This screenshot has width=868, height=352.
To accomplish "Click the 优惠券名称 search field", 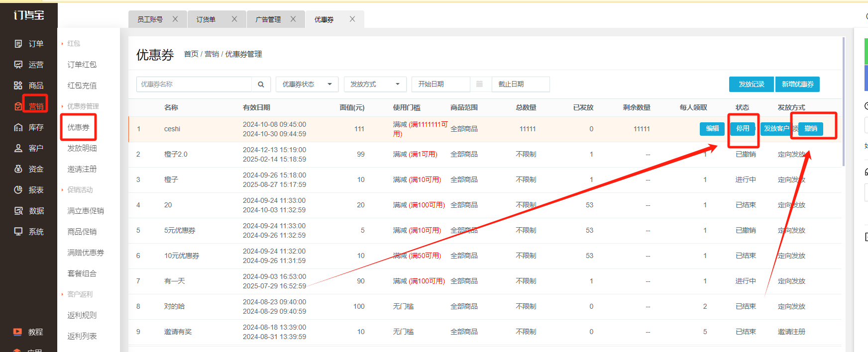I will 194,85.
